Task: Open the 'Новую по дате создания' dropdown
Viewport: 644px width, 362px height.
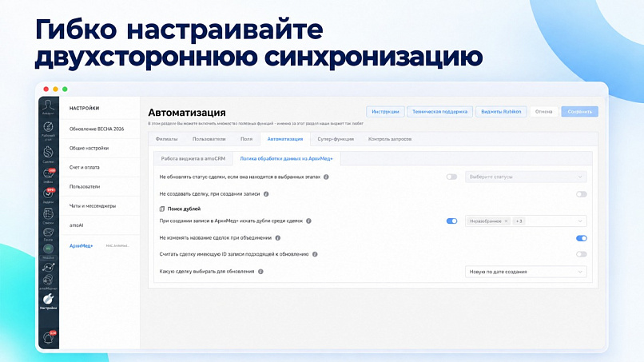Action: click(x=526, y=272)
